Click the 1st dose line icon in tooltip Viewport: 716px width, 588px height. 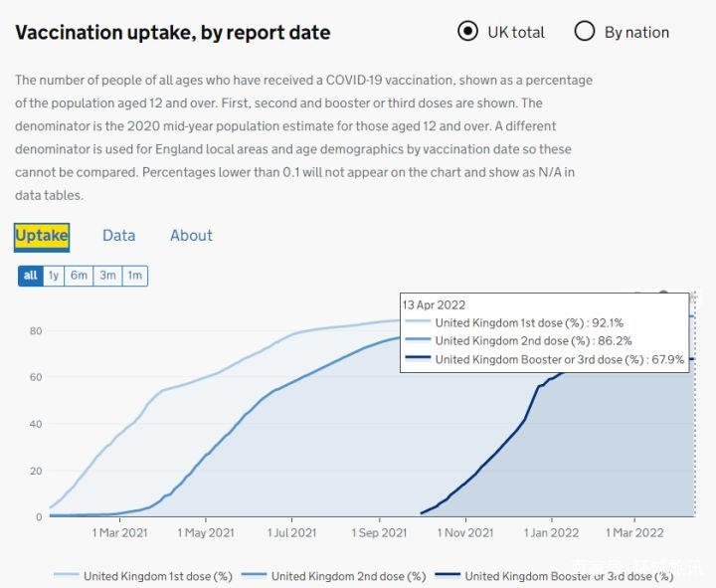coord(418,322)
